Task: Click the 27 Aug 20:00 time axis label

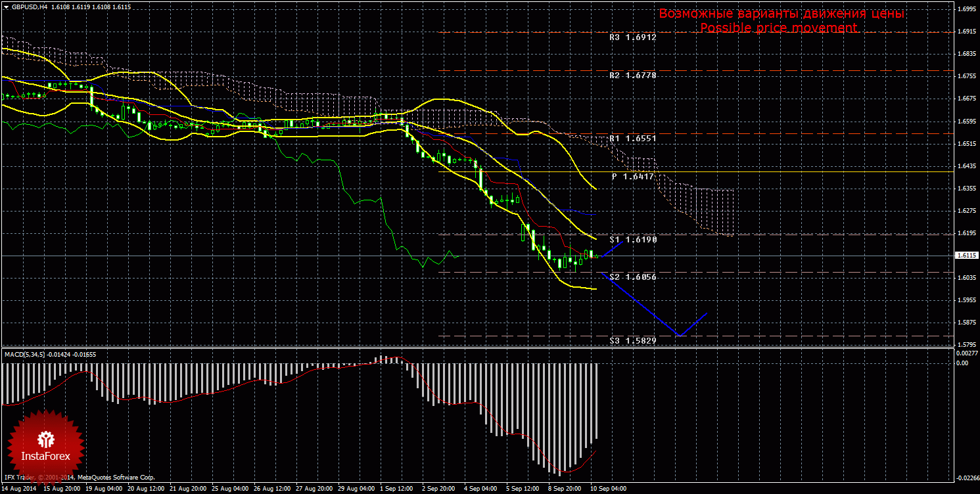Action: point(314,489)
